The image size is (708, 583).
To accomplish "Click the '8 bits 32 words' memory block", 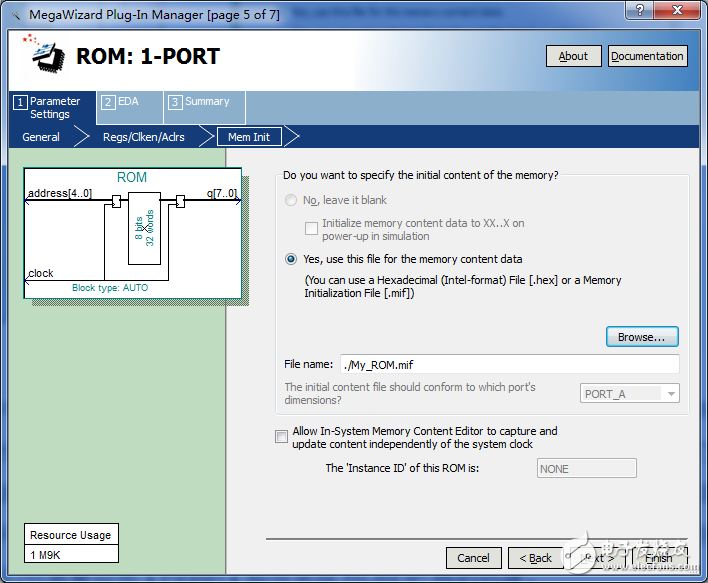I will click(x=144, y=228).
